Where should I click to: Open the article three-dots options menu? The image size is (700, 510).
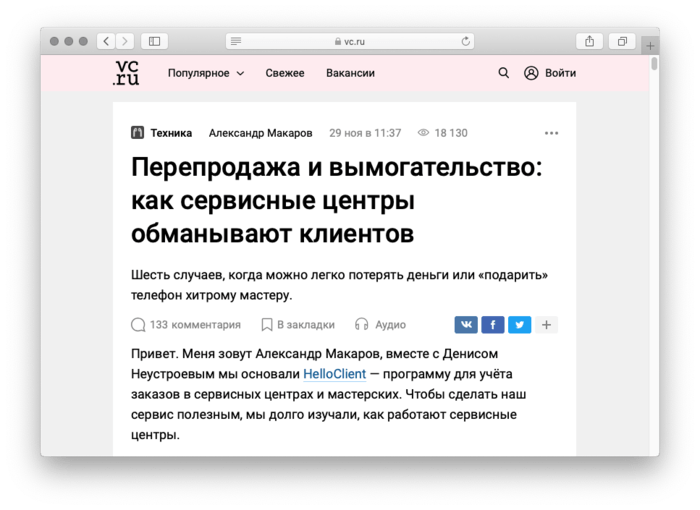pos(551,133)
